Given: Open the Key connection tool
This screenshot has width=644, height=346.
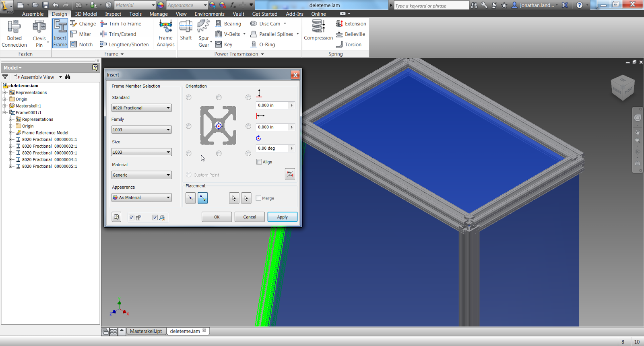Looking at the screenshot, I should click(x=224, y=45).
